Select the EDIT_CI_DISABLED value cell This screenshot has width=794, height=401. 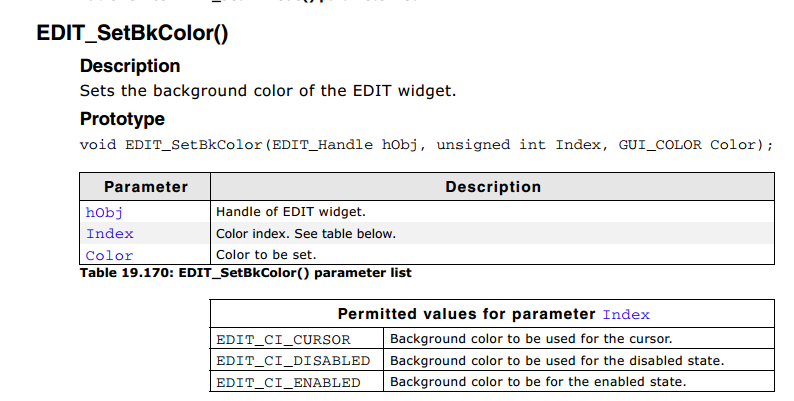[297, 360]
